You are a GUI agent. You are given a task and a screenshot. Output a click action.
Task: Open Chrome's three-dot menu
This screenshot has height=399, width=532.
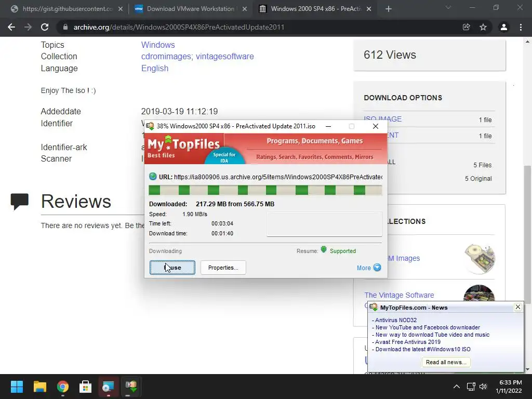click(x=521, y=27)
